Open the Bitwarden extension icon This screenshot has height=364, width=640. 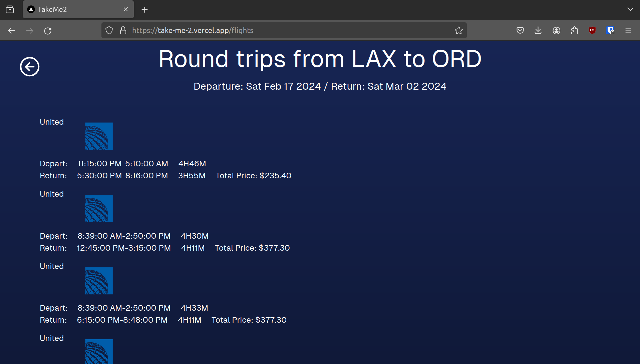tap(611, 31)
